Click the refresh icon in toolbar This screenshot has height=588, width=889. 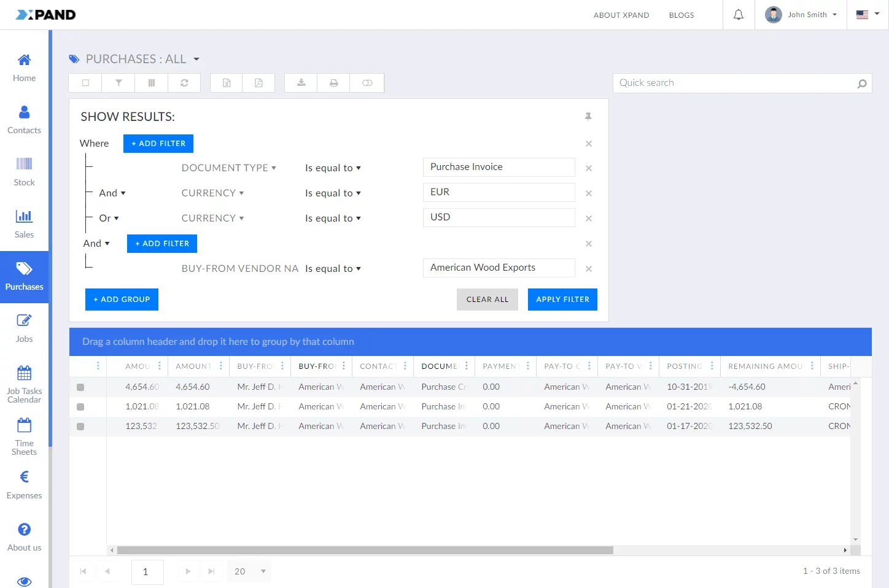[184, 83]
